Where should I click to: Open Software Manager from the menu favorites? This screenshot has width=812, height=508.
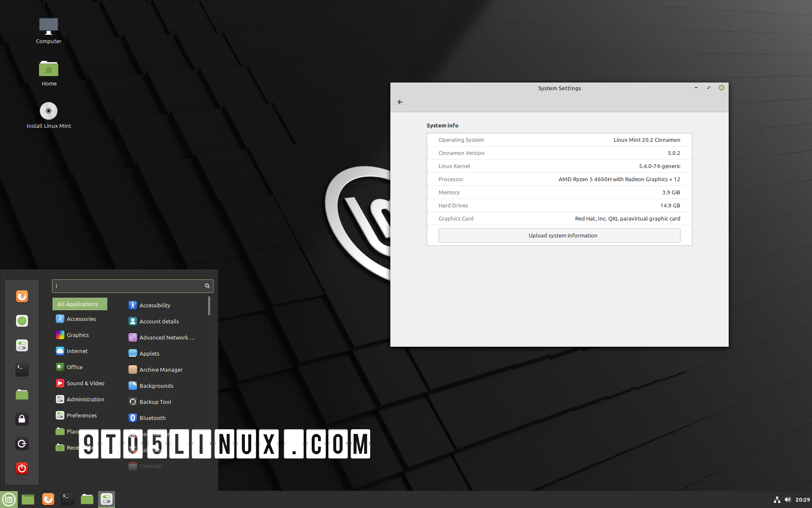tap(22, 321)
